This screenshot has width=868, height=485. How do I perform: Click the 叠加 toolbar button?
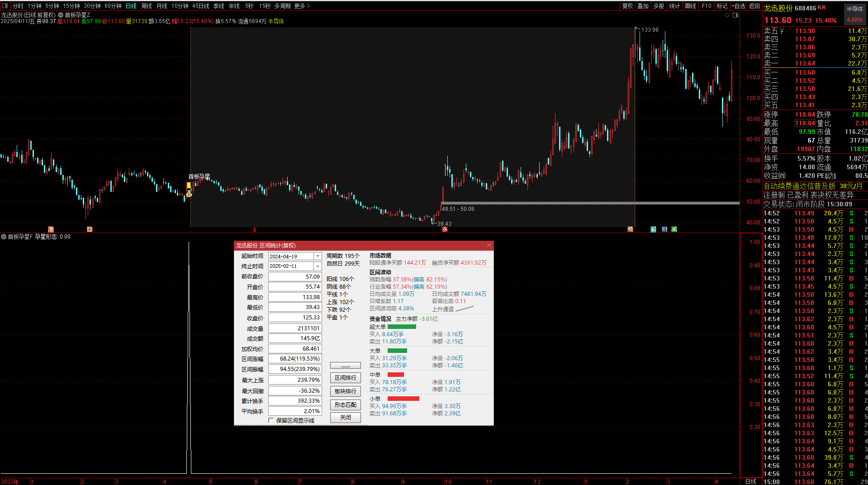click(643, 6)
